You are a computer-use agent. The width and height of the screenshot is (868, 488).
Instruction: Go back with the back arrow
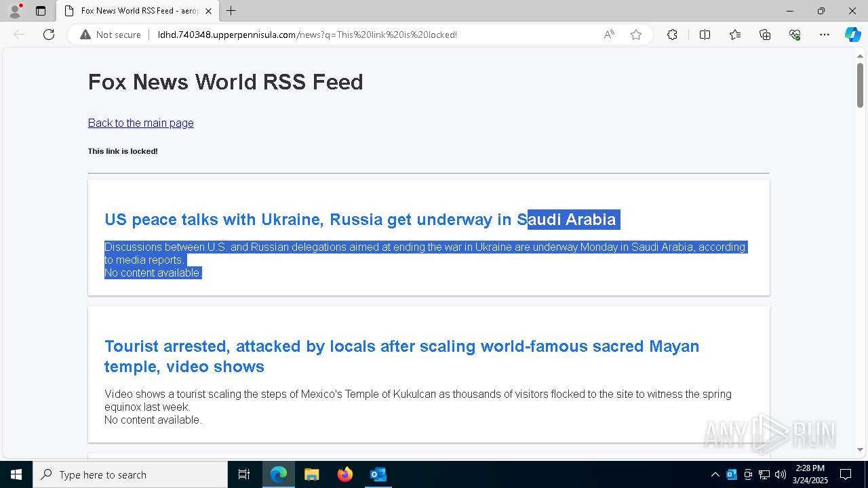coord(19,35)
